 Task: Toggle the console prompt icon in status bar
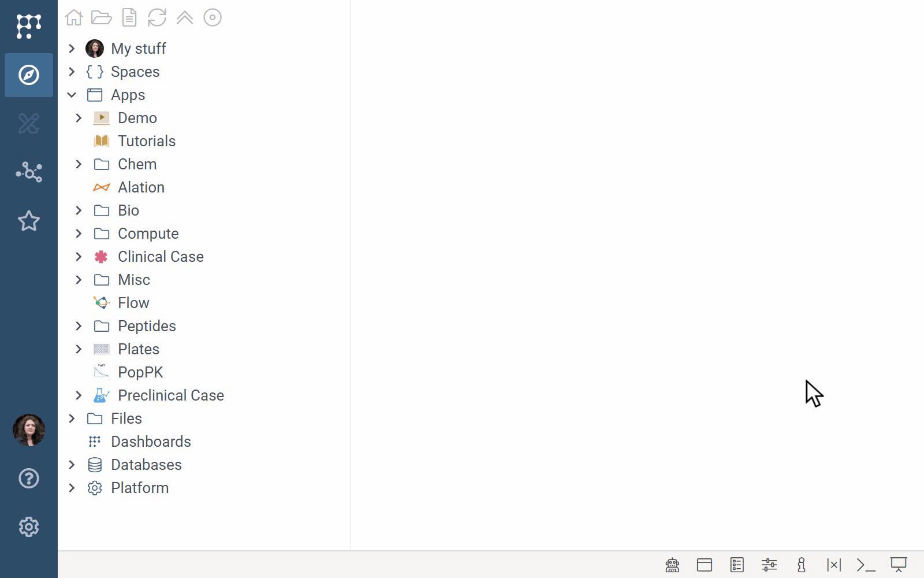click(x=866, y=565)
